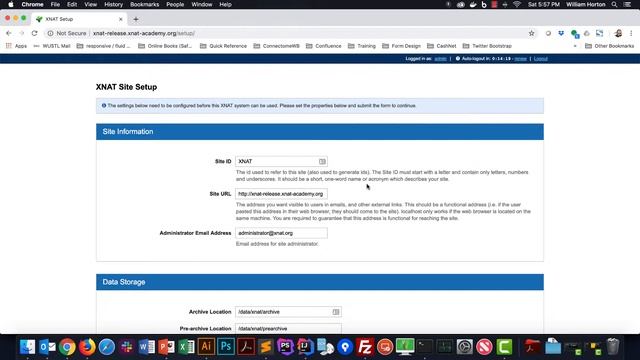Open the Wi-Fi status menu
Image resolution: width=640 pixels, height=360 pixels.
pyautogui.click(x=517, y=4)
